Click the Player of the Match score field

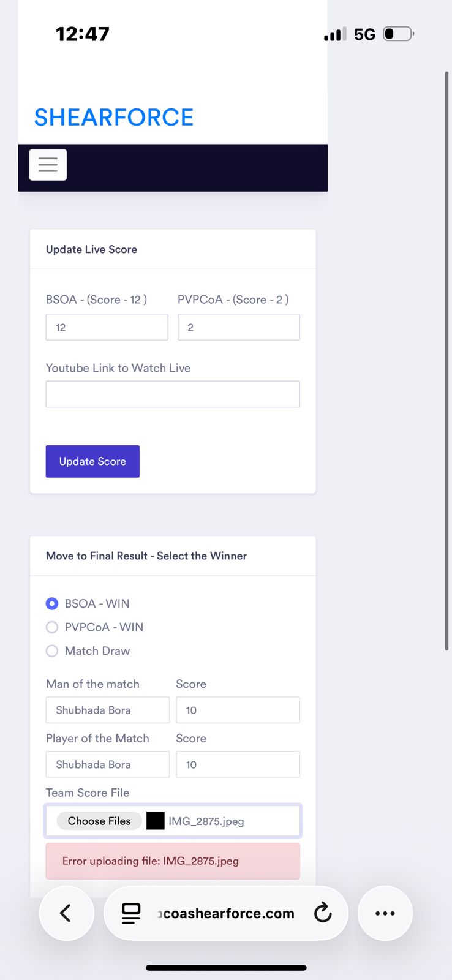pyautogui.click(x=238, y=764)
